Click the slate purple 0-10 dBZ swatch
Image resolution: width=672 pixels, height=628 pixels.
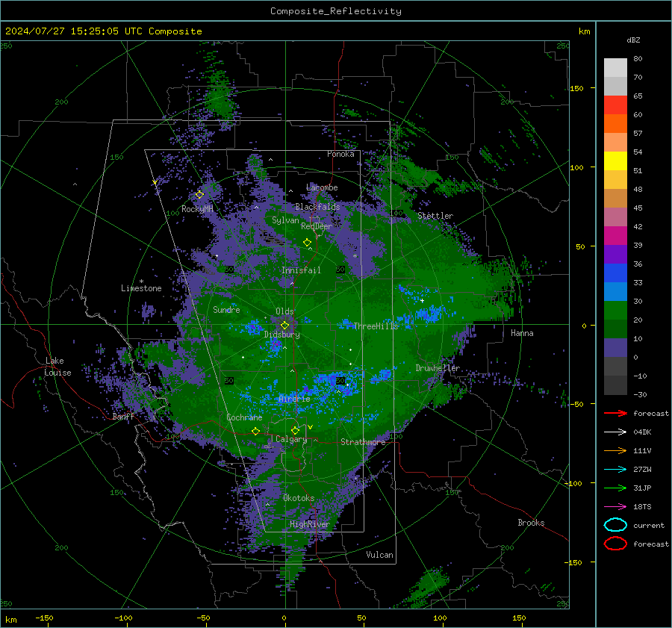[615, 348]
